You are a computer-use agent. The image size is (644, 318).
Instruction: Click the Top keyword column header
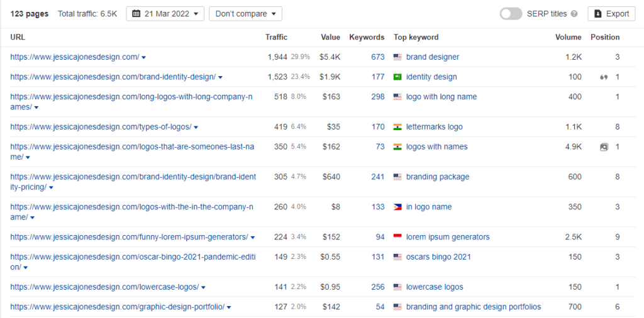[x=416, y=37]
